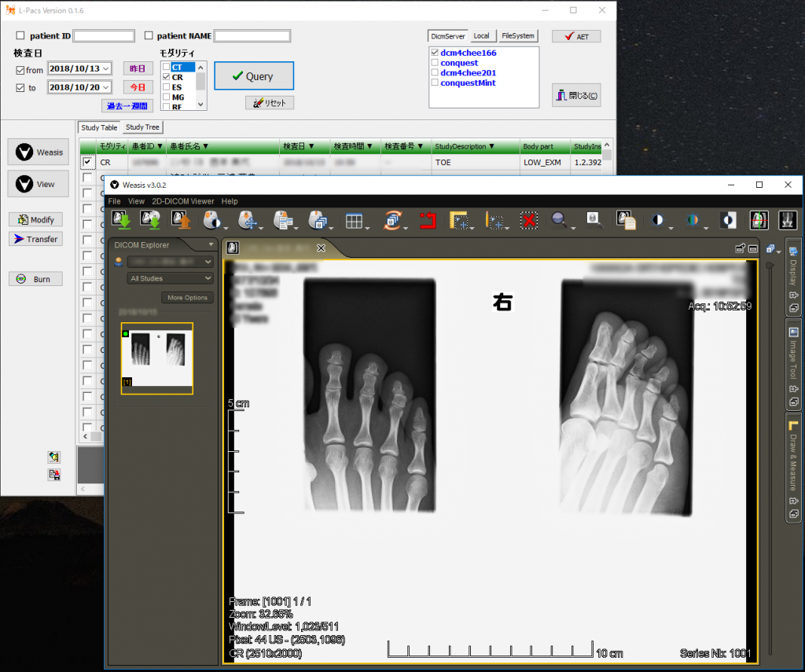The width and height of the screenshot is (805, 672).
Task: Click the small icon below Burn in L-Pacs
Action: [54, 457]
